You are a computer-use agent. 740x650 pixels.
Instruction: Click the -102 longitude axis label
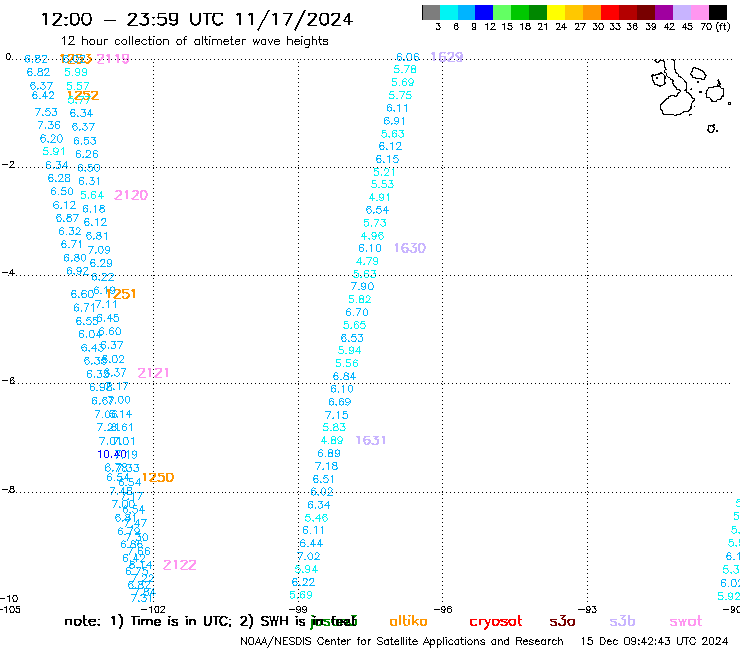(x=153, y=610)
